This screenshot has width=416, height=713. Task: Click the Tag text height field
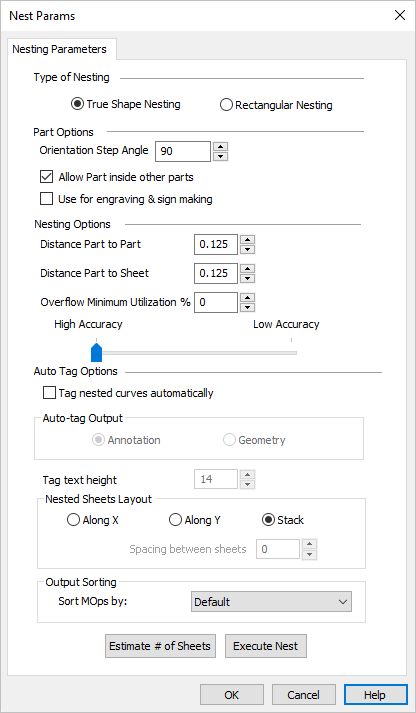(x=216, y=479)
